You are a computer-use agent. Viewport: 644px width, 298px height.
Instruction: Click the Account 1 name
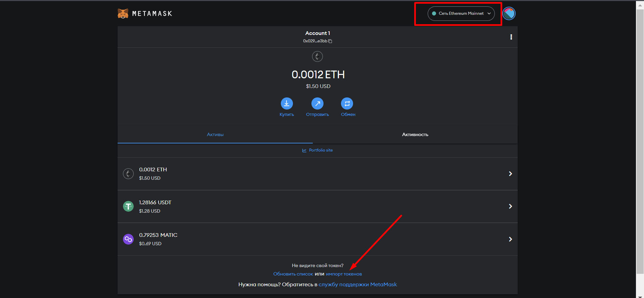[317, 33]
